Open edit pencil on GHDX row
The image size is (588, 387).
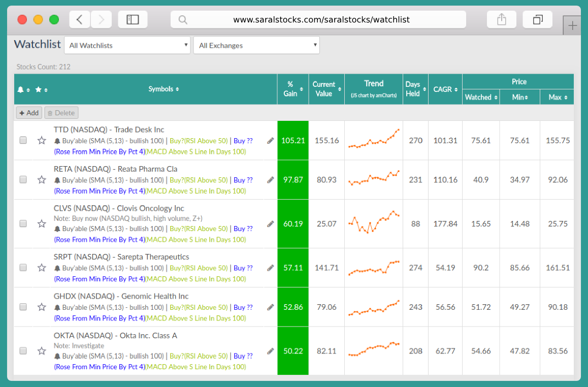pos(270,307)
